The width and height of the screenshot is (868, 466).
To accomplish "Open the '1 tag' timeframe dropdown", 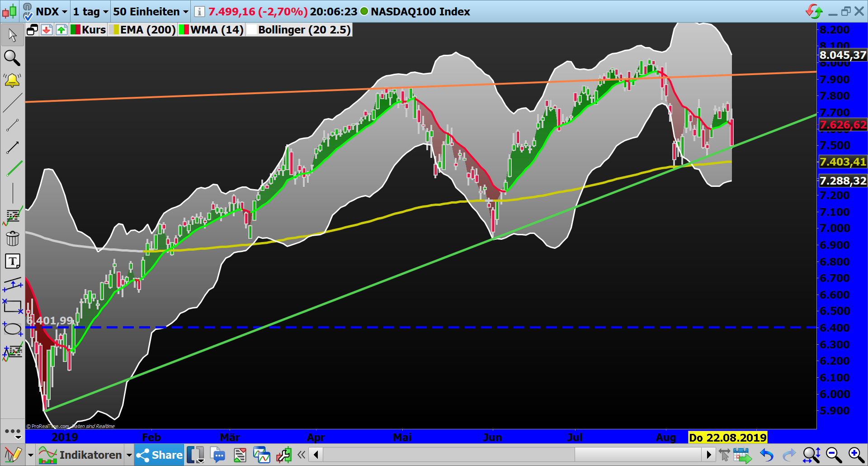I will point(90,12).
